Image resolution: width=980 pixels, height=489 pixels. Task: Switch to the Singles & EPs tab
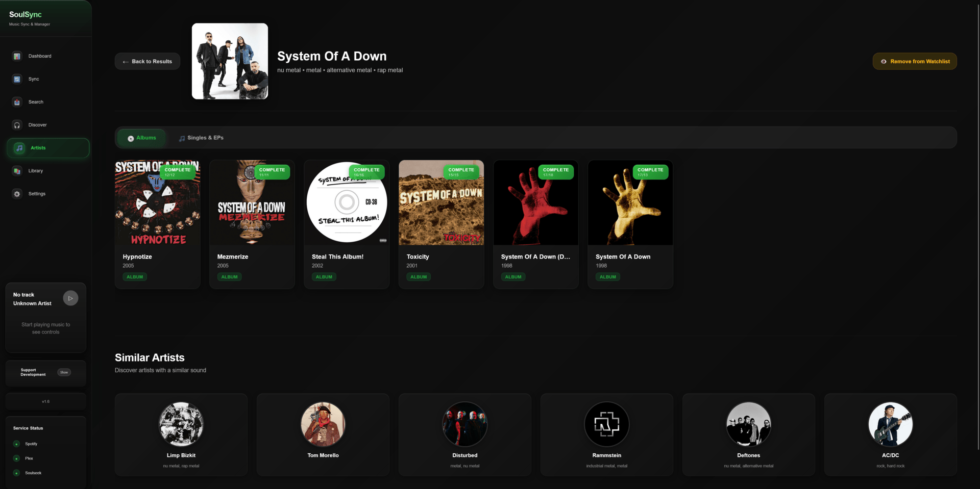click(201, 138)
